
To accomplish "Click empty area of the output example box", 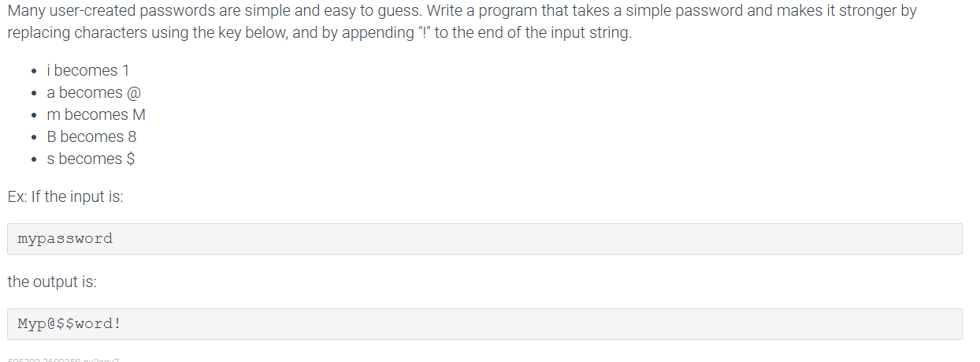I will click(x=544, y=323).
